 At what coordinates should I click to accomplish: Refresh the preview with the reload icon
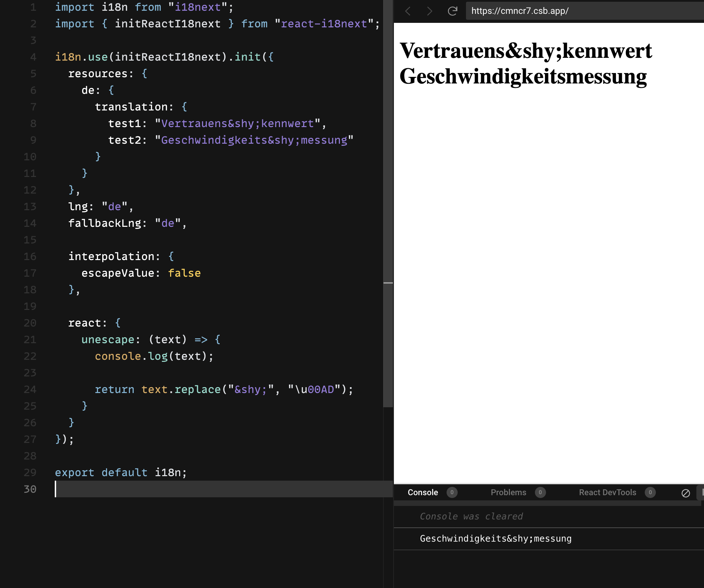452,11
